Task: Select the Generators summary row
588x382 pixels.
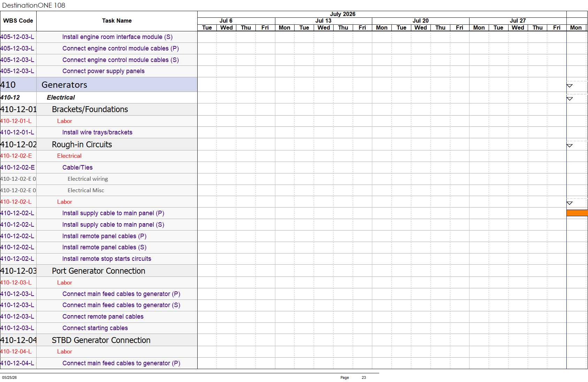Action: pyautogui.click(x=99, y=85)
